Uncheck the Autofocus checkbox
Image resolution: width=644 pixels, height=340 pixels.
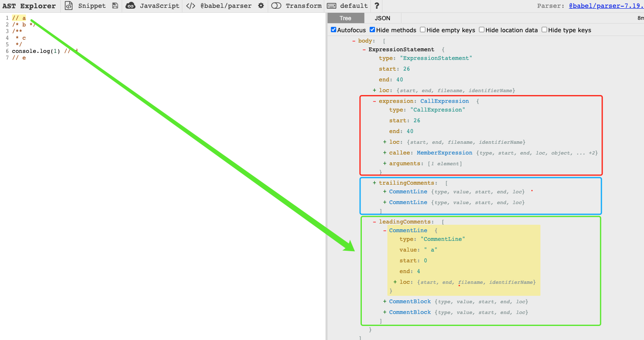(334, 30)
